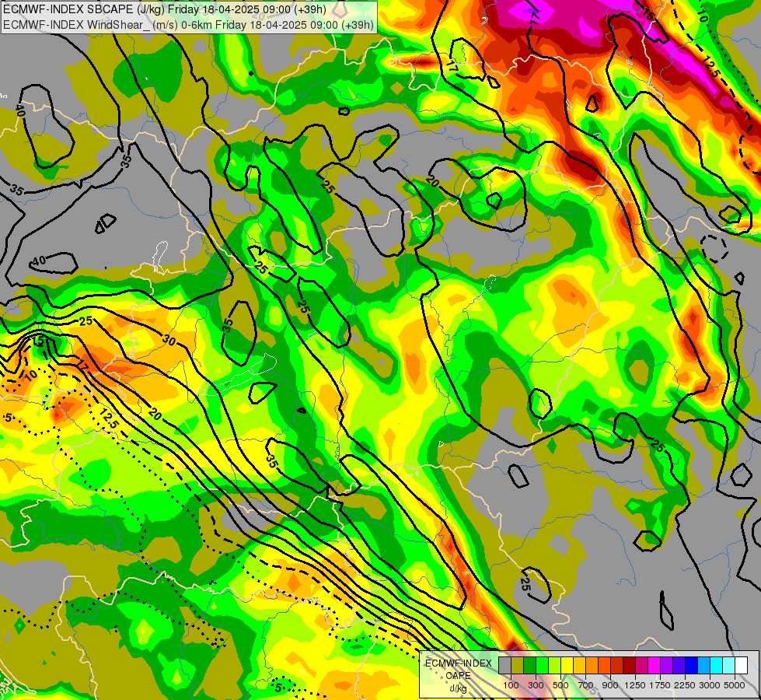
Task: Click the lime yellow-green legend swatch
Action: 555,666
